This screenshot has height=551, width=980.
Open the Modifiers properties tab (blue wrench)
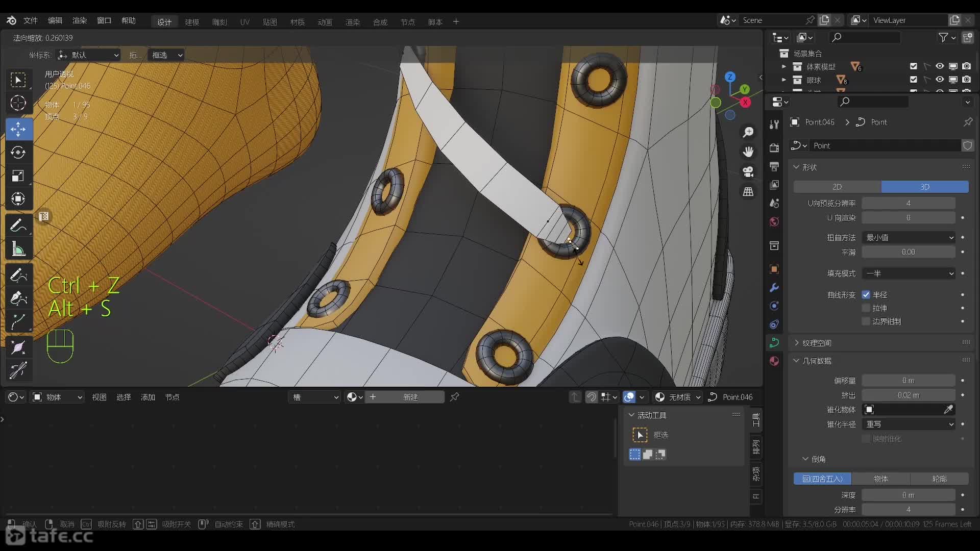pyautogui.click(x=774, y=288)
